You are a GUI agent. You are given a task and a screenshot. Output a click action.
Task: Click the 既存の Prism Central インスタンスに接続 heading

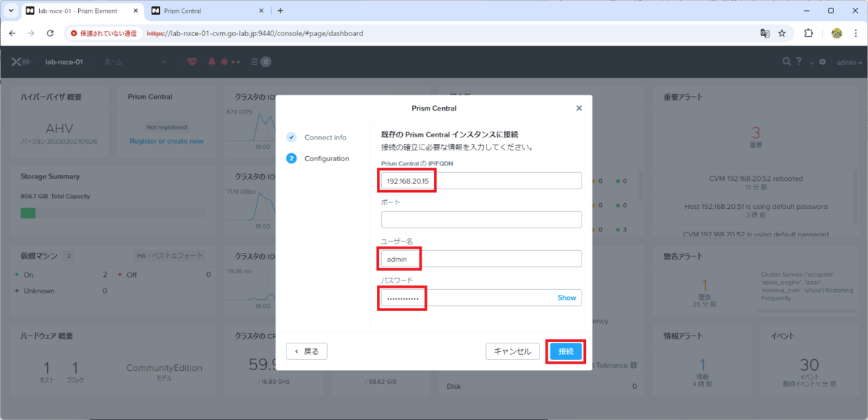[450, 134]
